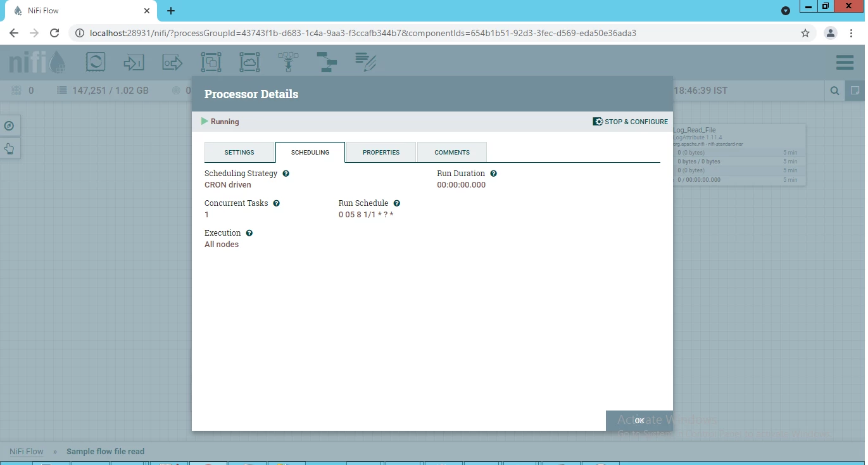Click the CRON driven strategy value
868x465 pixels.
228,185
